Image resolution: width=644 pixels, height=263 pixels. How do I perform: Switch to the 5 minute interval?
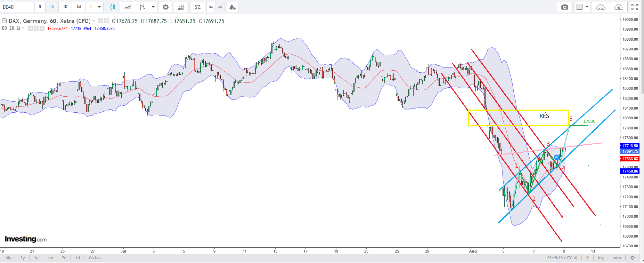pyautogui.click(x=40, y=7)
